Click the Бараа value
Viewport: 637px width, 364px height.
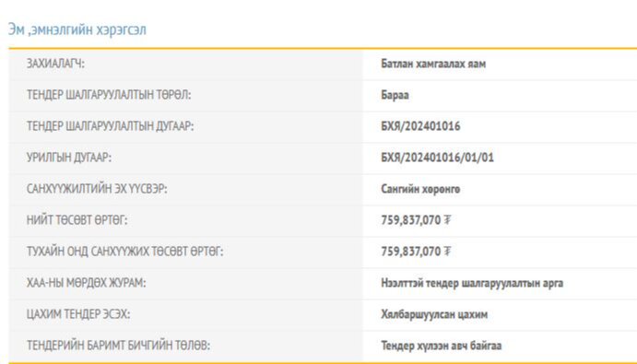tap(395, 95)
